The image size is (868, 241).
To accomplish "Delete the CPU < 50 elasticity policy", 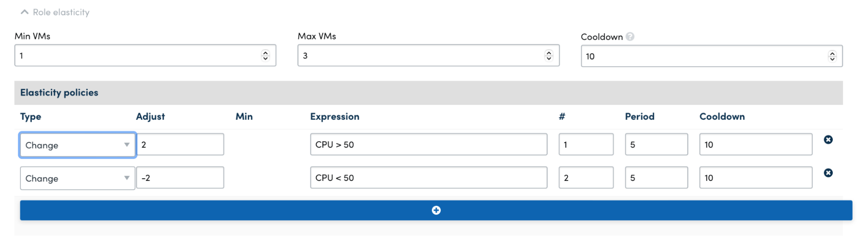I will coord(828,173).
